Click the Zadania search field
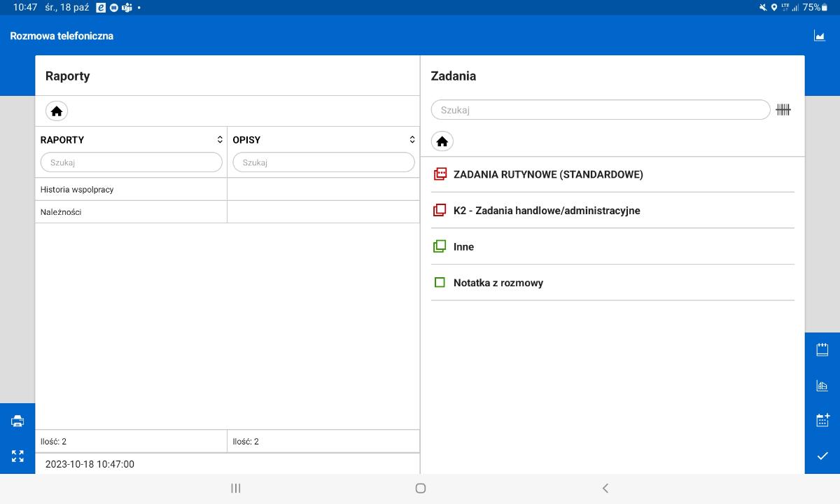 click(x=600, y=110)
